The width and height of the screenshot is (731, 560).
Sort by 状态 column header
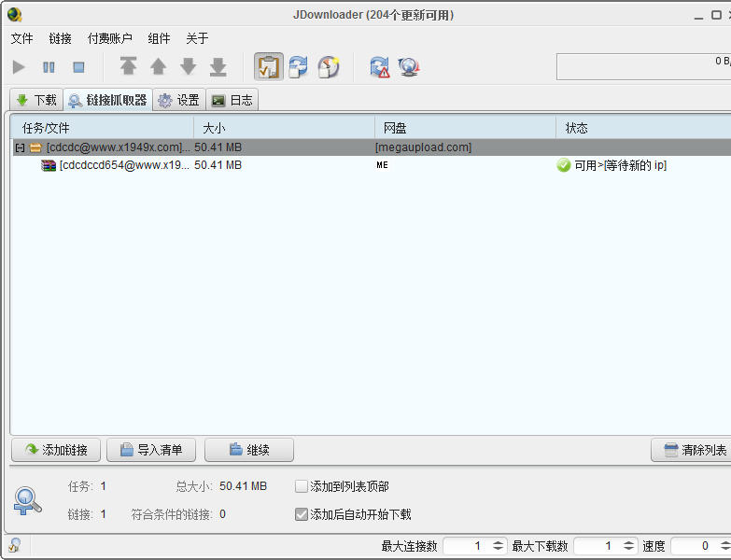(x=643, y=128)
